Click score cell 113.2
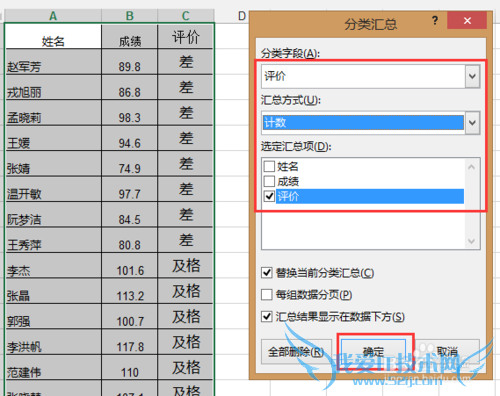Image resolution: width=500 pixels, height=396 pixels. click(130, 291)
